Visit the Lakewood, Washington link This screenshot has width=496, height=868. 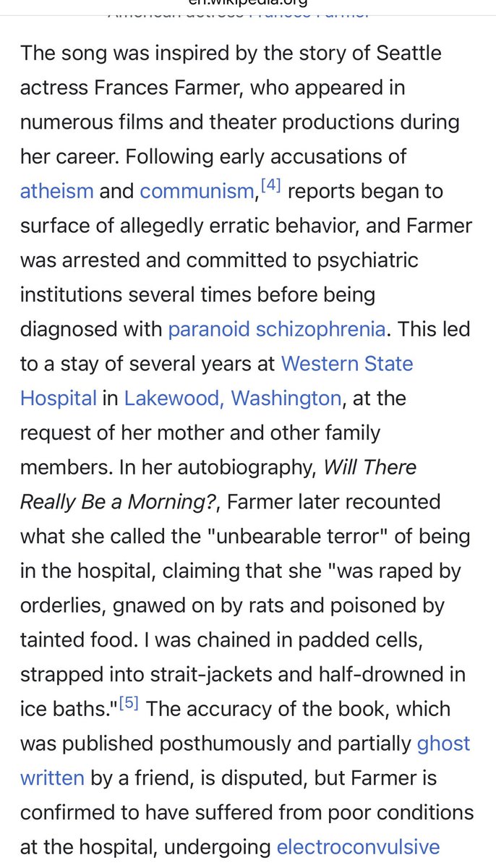click(232, 398)
